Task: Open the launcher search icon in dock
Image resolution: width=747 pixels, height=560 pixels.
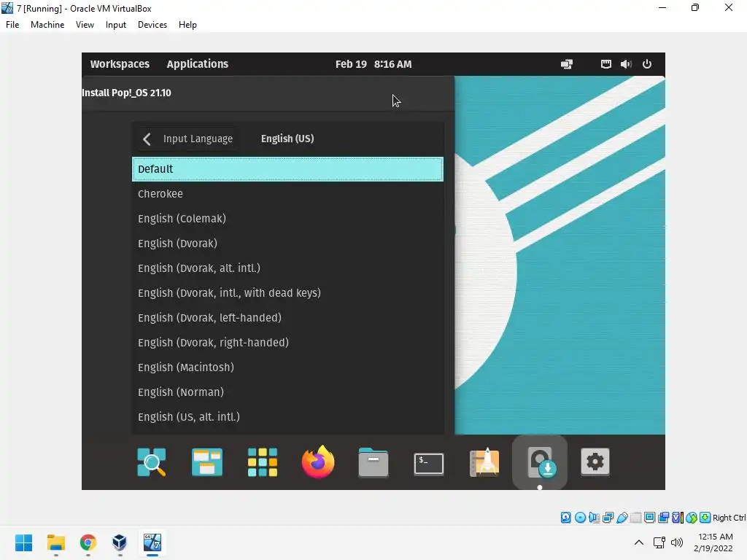Action: click(152, 462)
